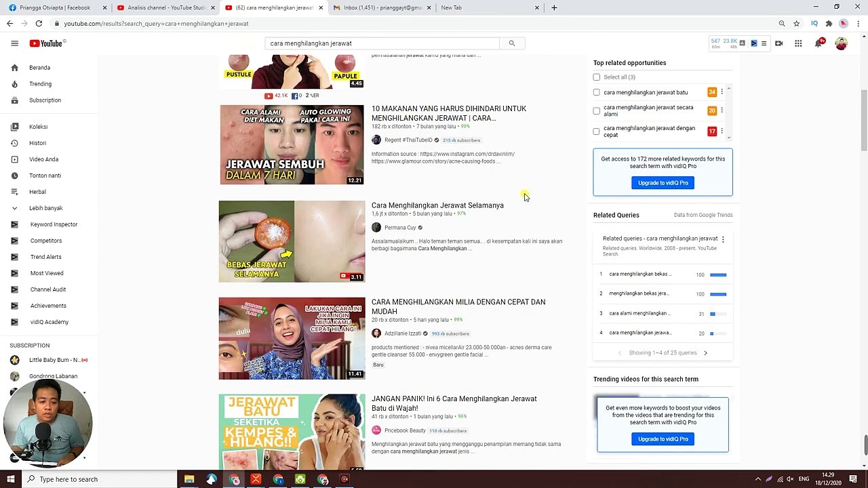Open the YouTube hamburger guide menu
Viewport: 868px width, 488px height.
(14, 43)
